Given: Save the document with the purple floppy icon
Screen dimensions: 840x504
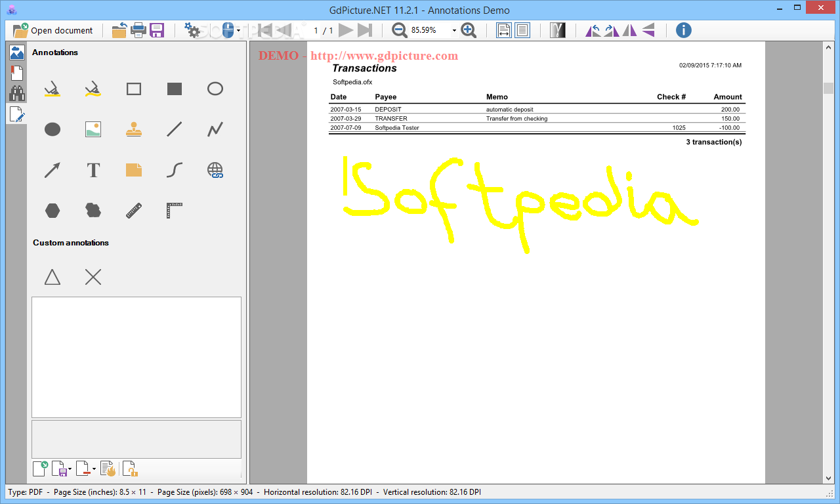Looking at the screenshot, I should pos(157,30).
